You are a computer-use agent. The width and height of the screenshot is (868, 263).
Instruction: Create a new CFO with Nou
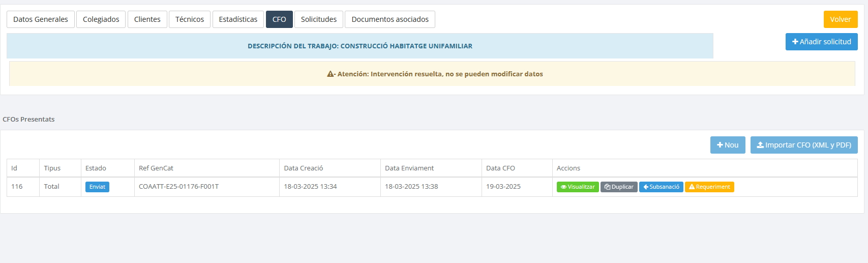[x=728, y=145]
